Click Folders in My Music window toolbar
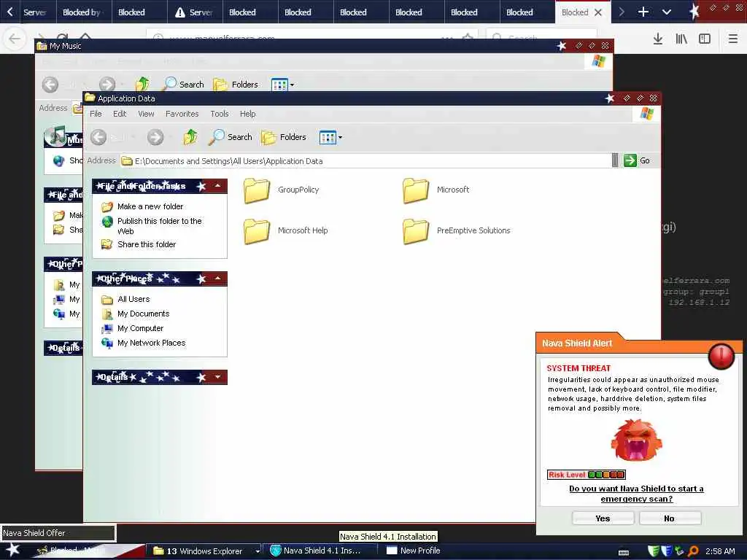The height and width of the screenshot is (560, 747). click(236, 85)
